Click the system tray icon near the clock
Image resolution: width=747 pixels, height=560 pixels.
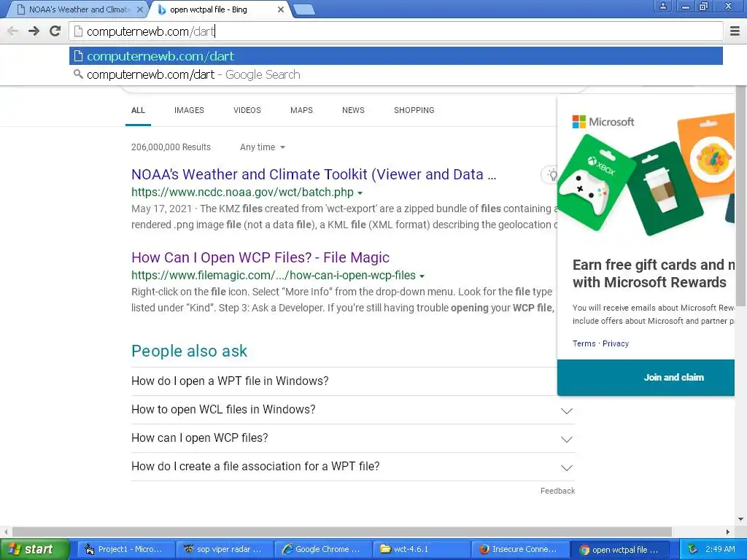click(693, 550)
